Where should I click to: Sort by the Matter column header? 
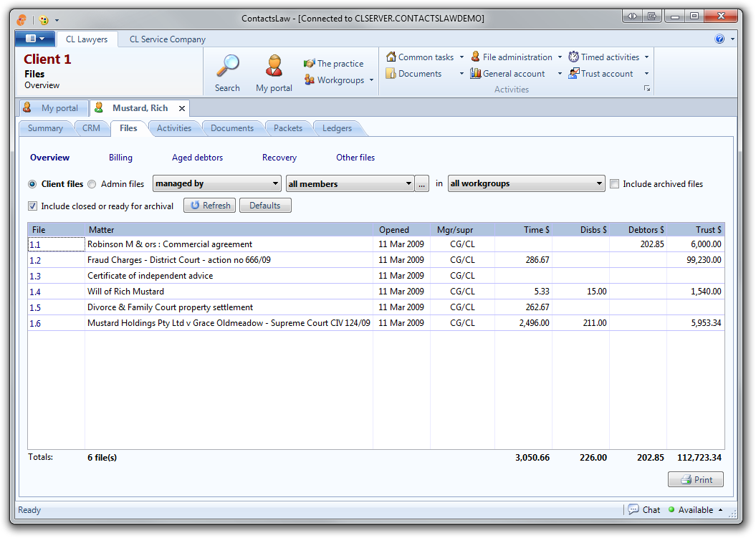[229, 229]
